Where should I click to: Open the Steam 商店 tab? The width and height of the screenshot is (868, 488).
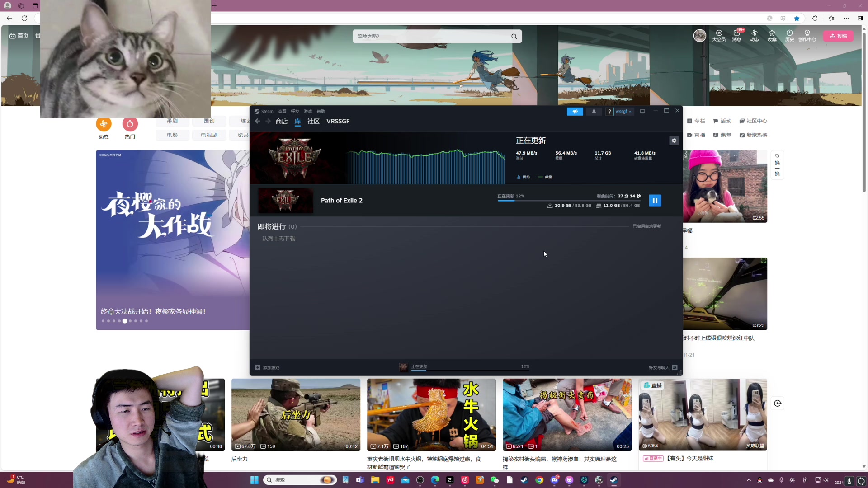pyautogui.click(x=282, y=121)
